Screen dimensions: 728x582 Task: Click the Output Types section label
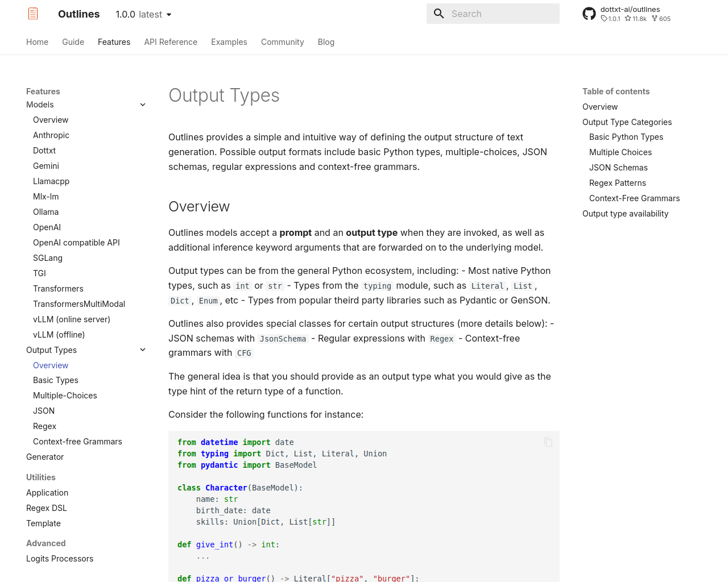[51, 350]
